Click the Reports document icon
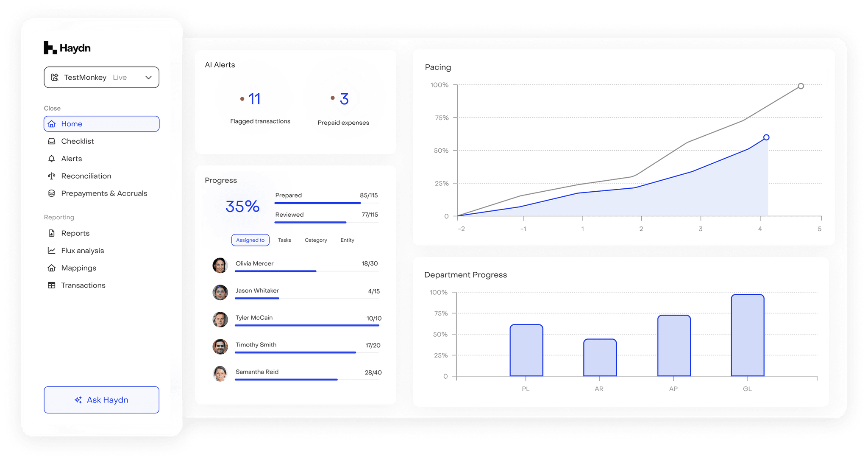Viewport: 868px width, 461px height. [x=52, y=233]
